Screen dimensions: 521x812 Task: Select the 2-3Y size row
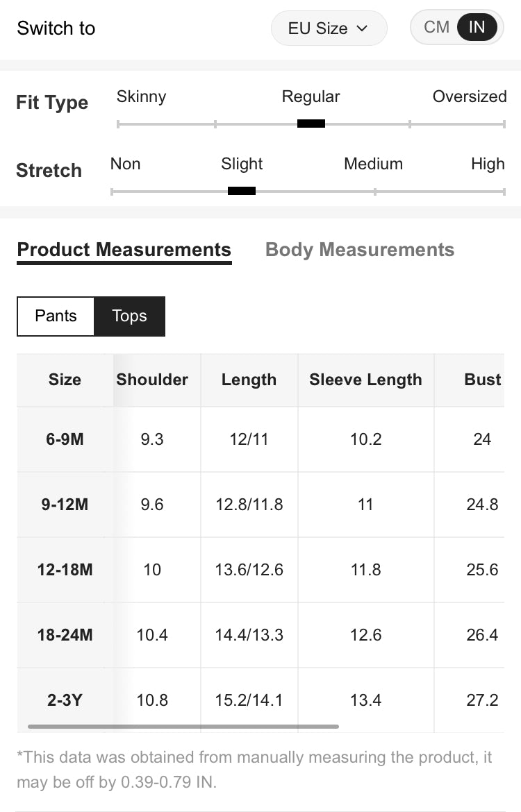pyautogui.click(x=65, y=700)
